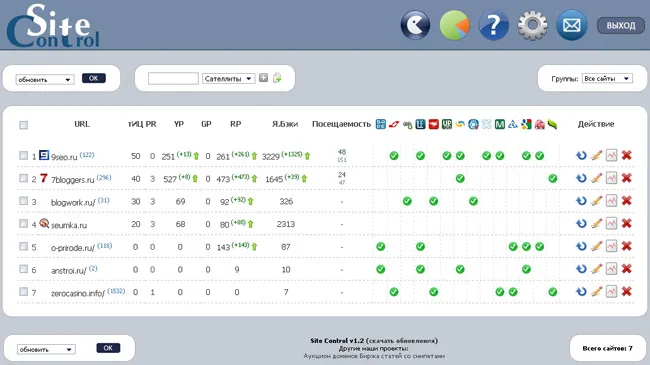
Task: Delete the blogwork.ru row
Action: click(627, 201)
